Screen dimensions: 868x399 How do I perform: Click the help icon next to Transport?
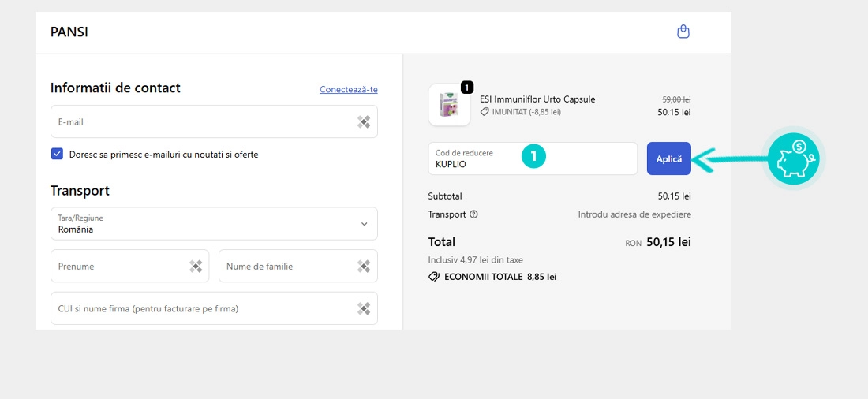click(473, 214)
